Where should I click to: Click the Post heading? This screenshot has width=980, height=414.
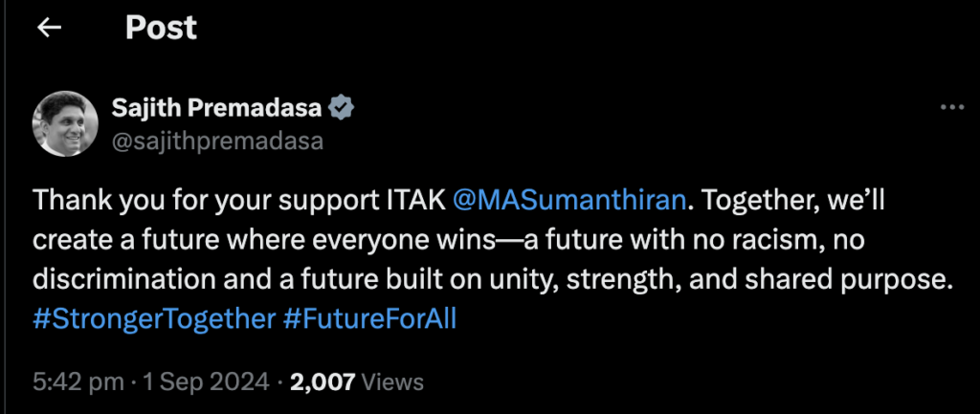[x=161, y=28]
